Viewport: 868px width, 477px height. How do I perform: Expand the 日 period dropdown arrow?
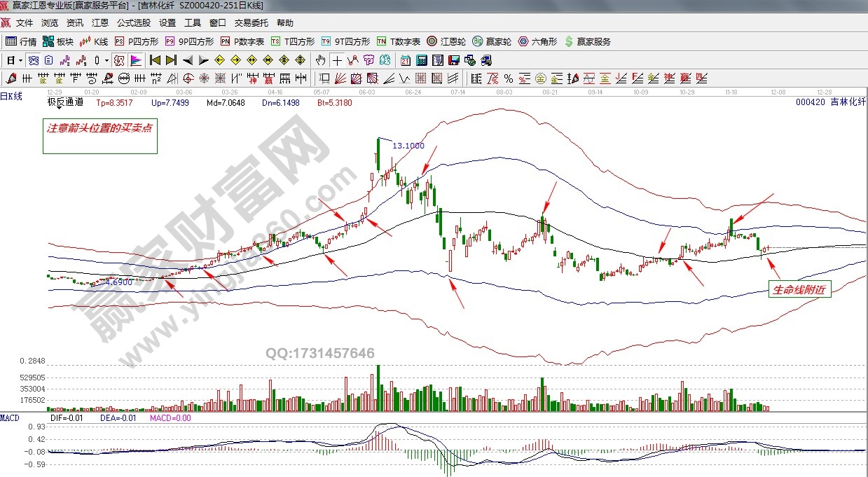20,60
